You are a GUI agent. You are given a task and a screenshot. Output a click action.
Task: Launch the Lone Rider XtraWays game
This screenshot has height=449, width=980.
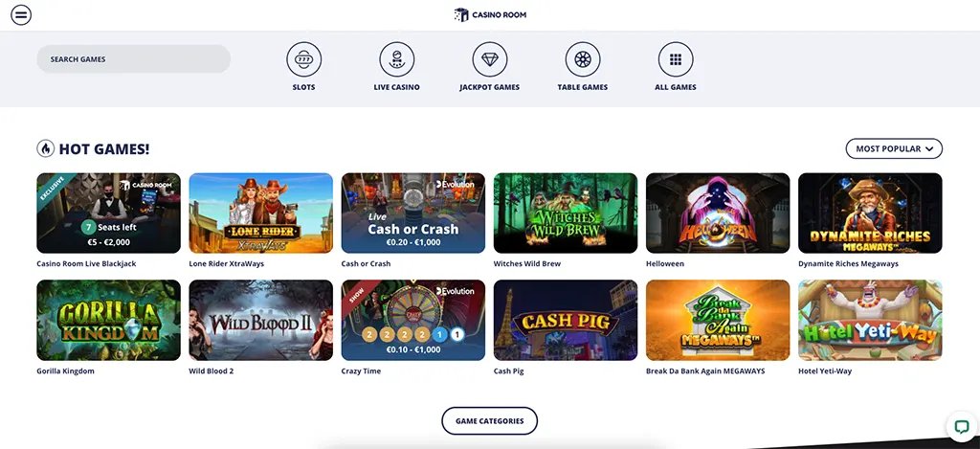[260, 213]
